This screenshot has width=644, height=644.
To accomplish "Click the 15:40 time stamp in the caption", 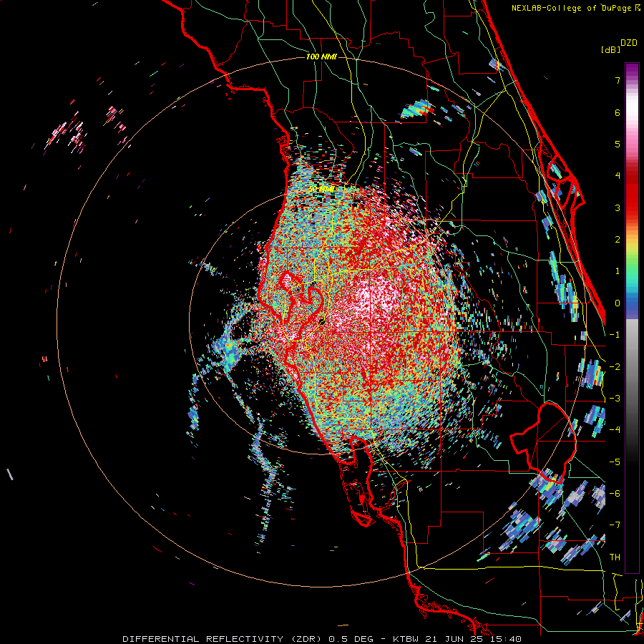I will (506, 639).
